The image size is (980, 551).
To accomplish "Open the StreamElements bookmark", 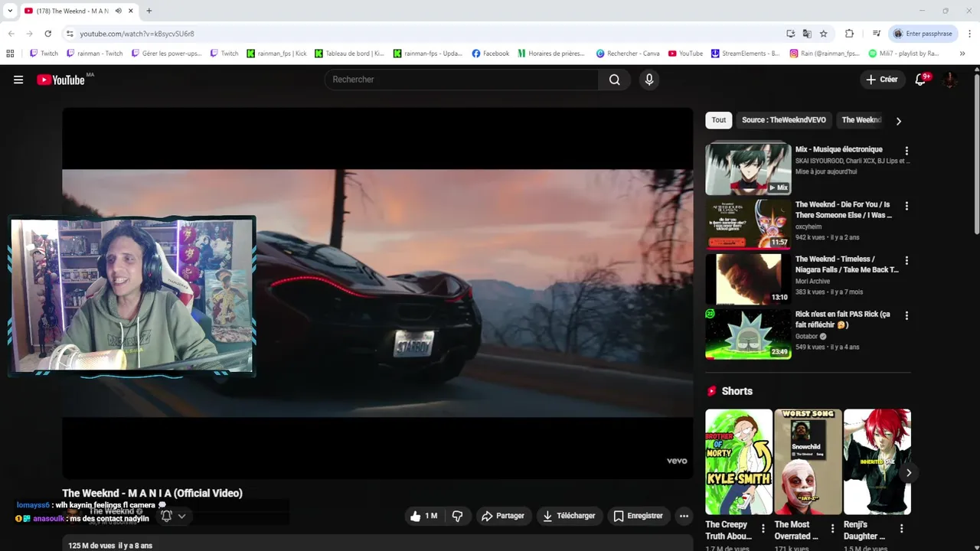I will tap(745, 54).
